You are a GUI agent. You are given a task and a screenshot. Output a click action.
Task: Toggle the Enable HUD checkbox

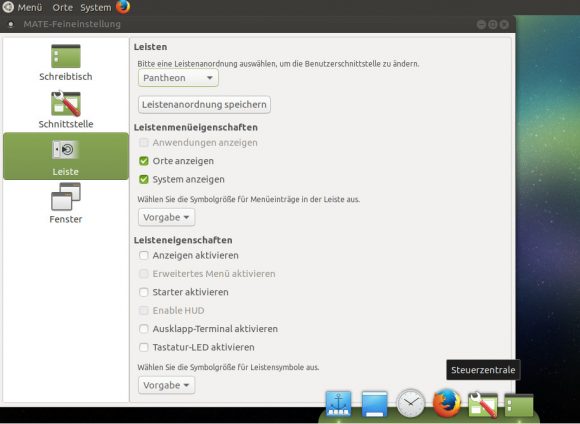pos(144,310)
